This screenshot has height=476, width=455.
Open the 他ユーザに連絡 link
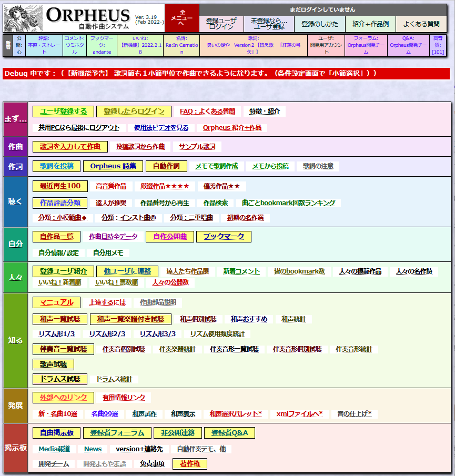(127, 271)
